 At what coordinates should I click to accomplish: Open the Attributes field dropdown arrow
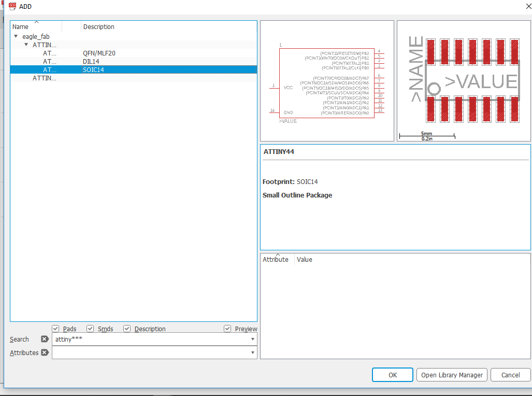pos(252,352)
